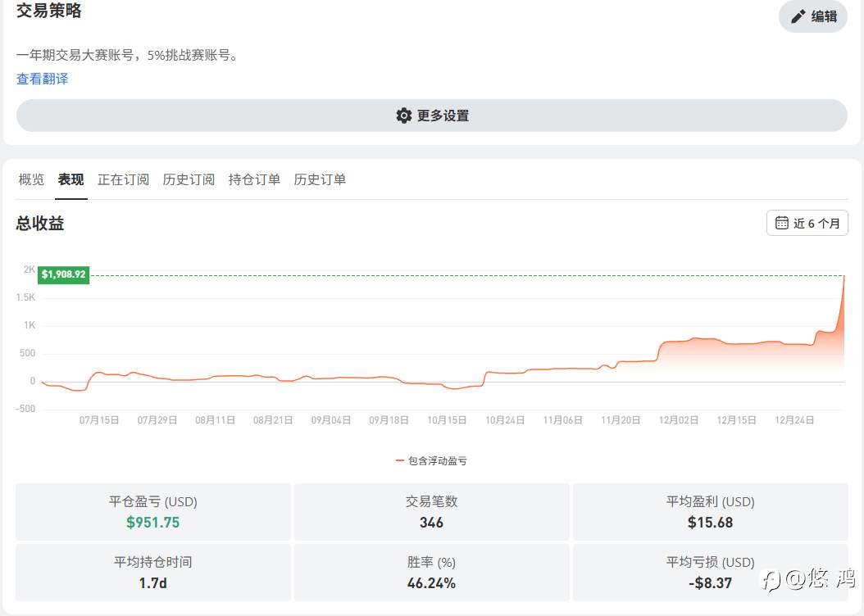Open the 持仓订单 tab
This screenshot has width=864, height=616.
(254, 179)
